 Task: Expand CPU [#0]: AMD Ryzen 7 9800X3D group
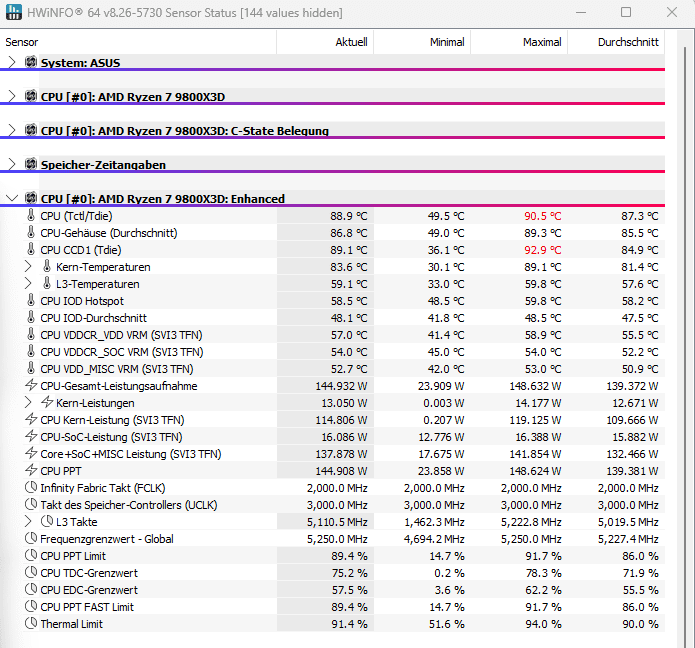[x=12, y=96]
